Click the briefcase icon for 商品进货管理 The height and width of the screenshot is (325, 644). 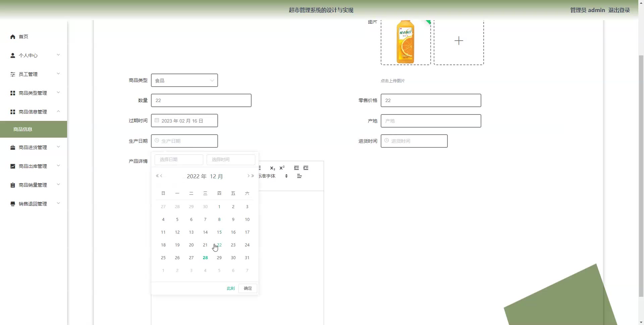click(x=13, y=147)
